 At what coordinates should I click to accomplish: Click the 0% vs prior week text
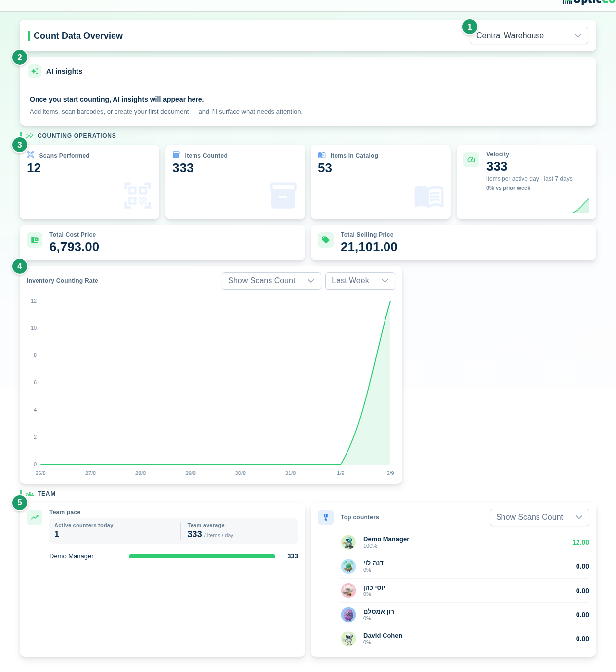[508, 188]
